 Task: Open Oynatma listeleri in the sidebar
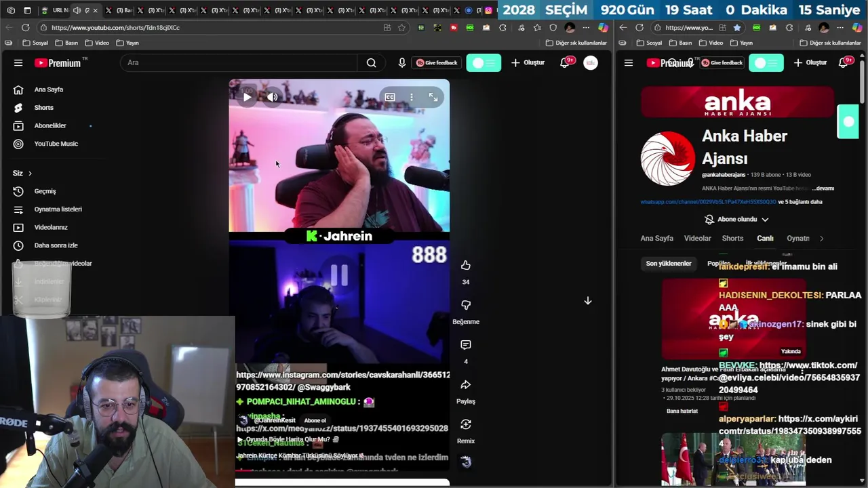pyautogui.click(x=58, y=209)
